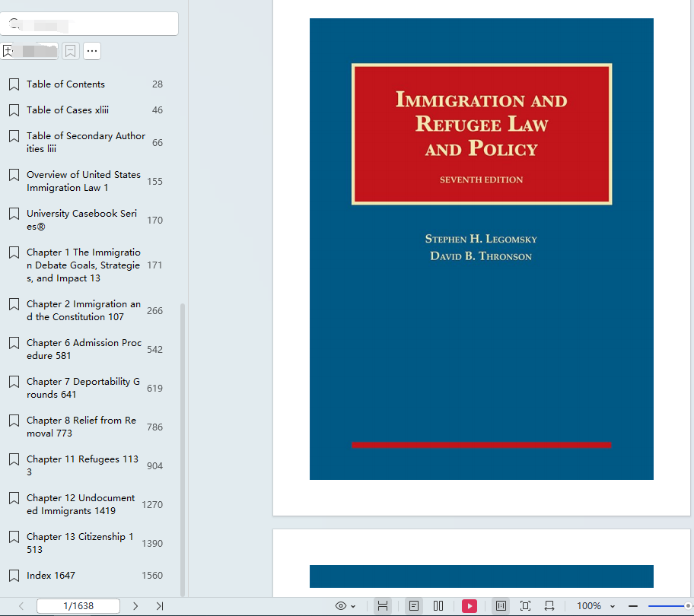The image size is (694, 616).
Task: Click page number 1560 next to Index
Action: tap(152, 576)
